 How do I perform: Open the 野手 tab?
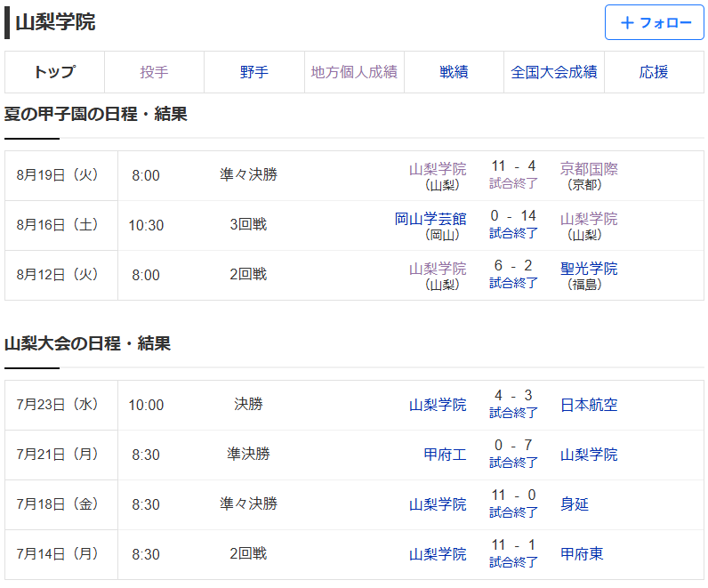click(x=254, y=72)
